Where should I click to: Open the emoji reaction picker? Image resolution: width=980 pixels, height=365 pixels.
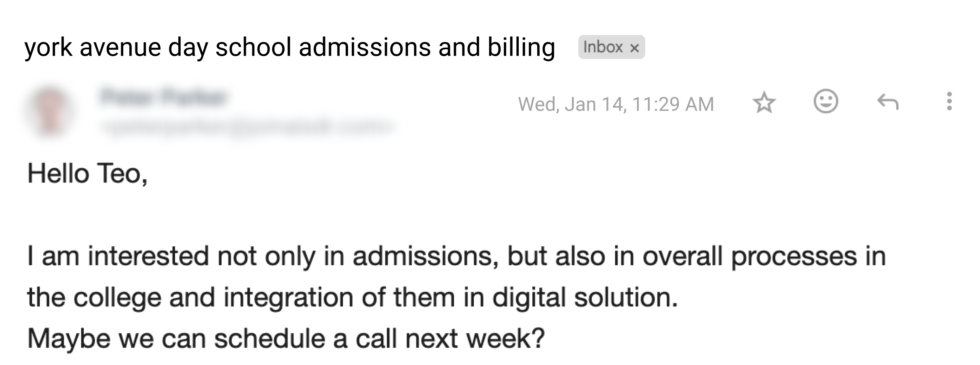pos(826,101)
